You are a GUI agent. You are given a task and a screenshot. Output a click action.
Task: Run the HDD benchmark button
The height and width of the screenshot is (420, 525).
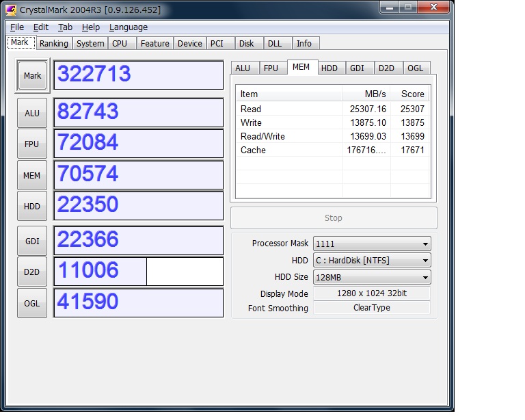(32, 206)
